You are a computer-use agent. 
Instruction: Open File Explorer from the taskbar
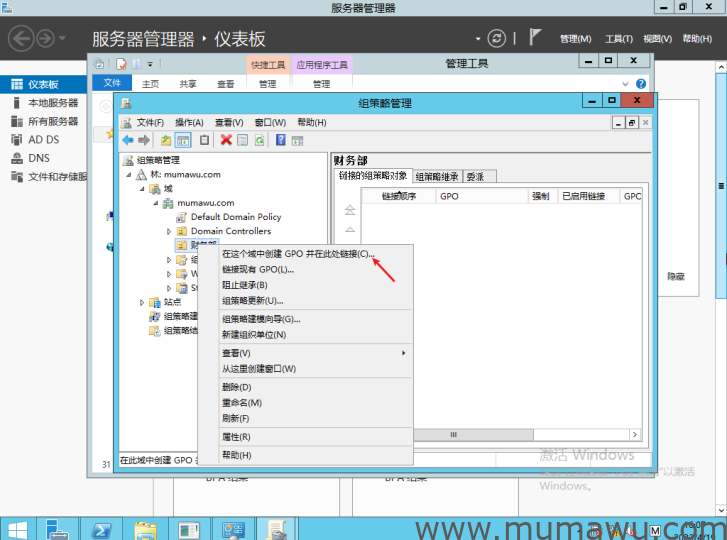coord(145,529)
